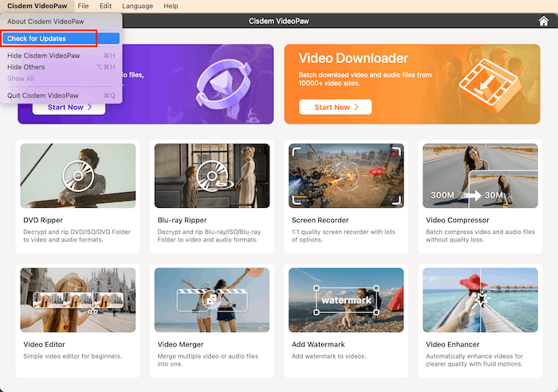Viewport: 558px width, 392px height.
Task: Choose About Cisdem VideoPaw
Action: [45, 22]
